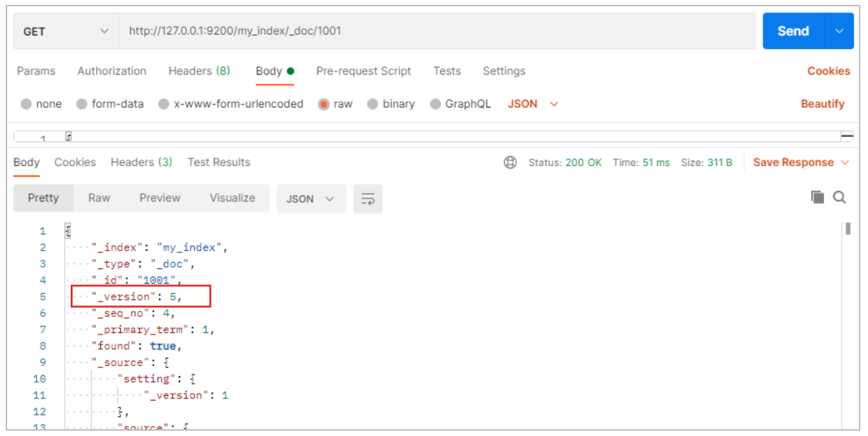Open the GET method dropdown
The width and height of the screenshot is (868, 436).
click(65, 32)
